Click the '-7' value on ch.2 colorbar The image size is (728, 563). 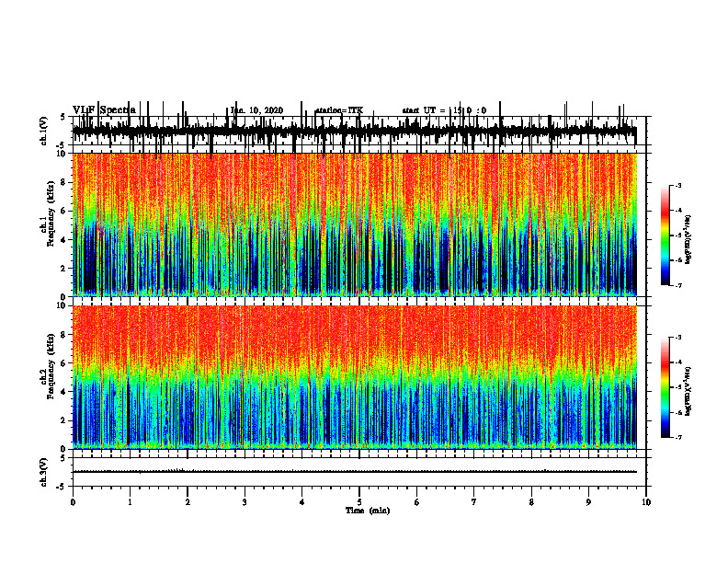(677, 437)
